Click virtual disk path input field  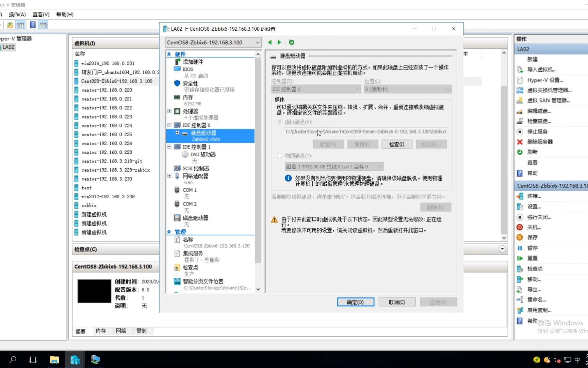tap(366, 132)
